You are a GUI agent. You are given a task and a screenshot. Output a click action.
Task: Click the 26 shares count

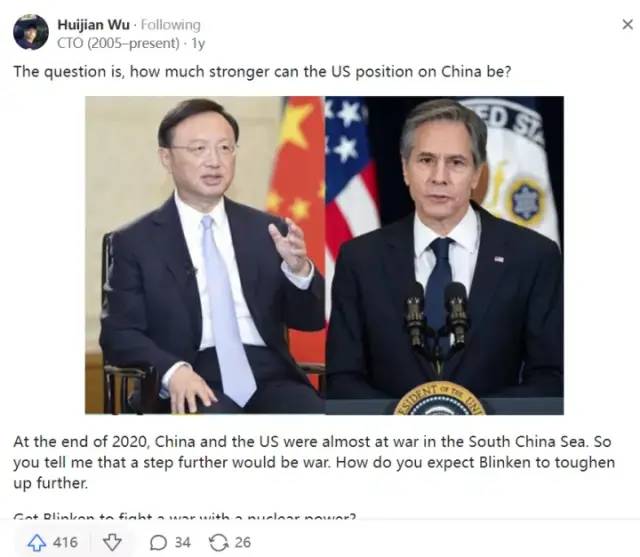point(242,542)
